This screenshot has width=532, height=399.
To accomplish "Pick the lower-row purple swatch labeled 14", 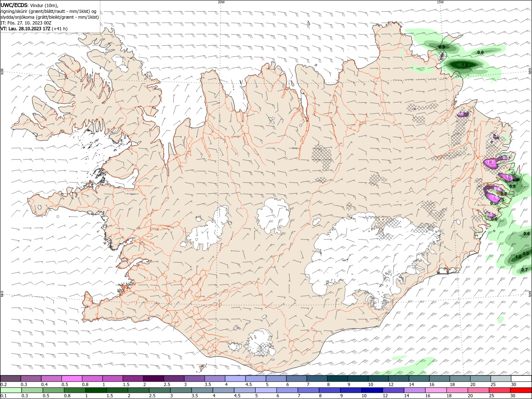I will (415, 390).
